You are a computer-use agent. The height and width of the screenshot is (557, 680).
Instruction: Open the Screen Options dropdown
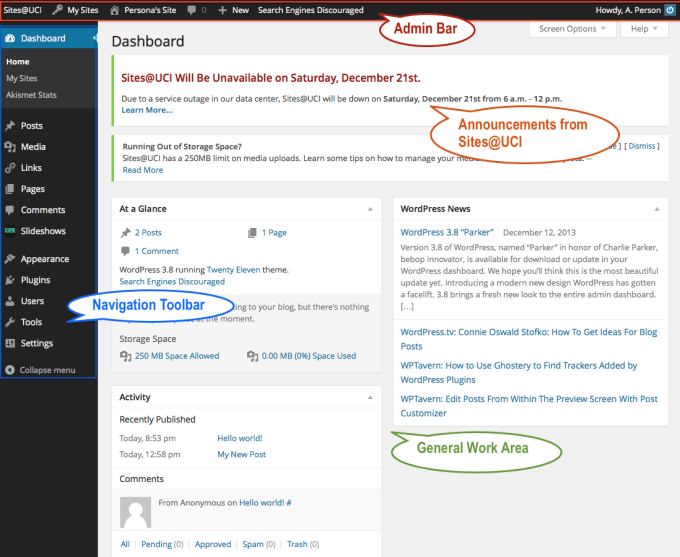coord(572,29)
